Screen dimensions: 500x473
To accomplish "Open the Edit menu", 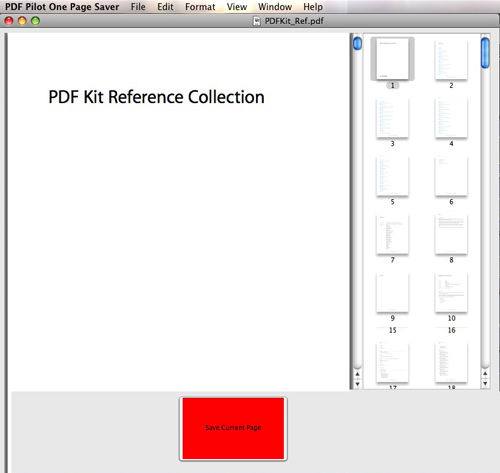I will [165, 7].
